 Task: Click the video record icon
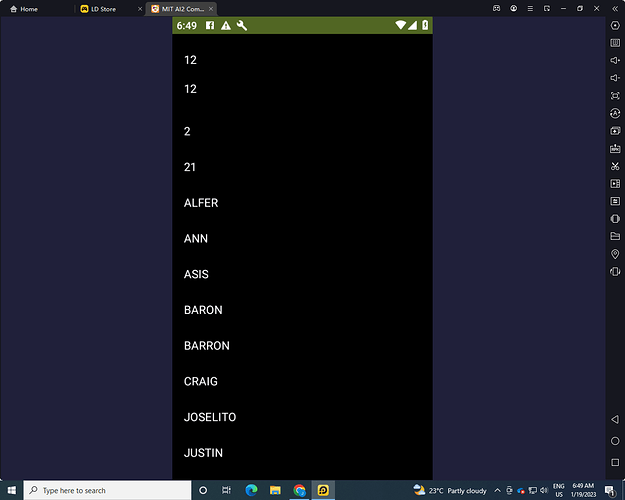pyautogui.click(x=615, y=183)
